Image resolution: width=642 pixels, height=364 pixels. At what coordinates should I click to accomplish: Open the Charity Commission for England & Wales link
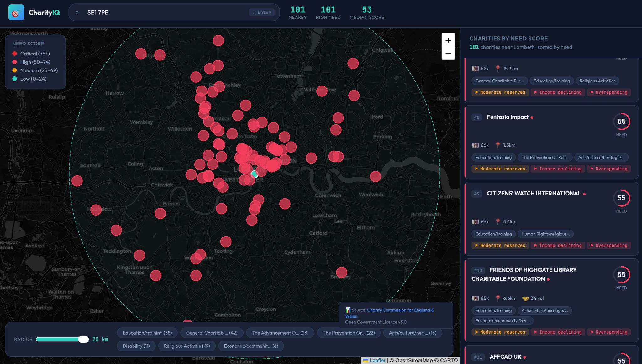(400, 310)
